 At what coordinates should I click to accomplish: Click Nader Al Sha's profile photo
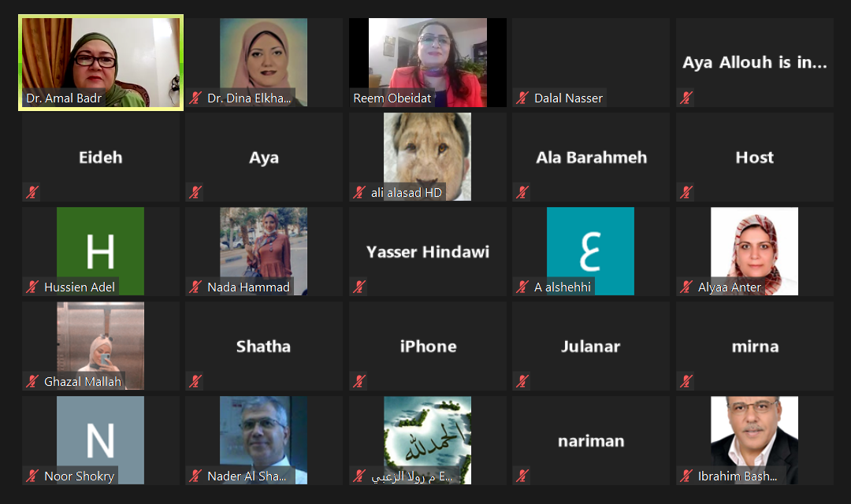pos(264,440)
